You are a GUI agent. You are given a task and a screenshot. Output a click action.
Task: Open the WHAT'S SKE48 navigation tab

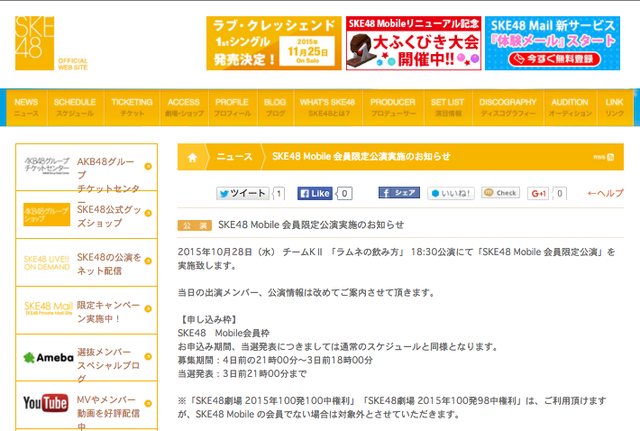pos(328,107)
